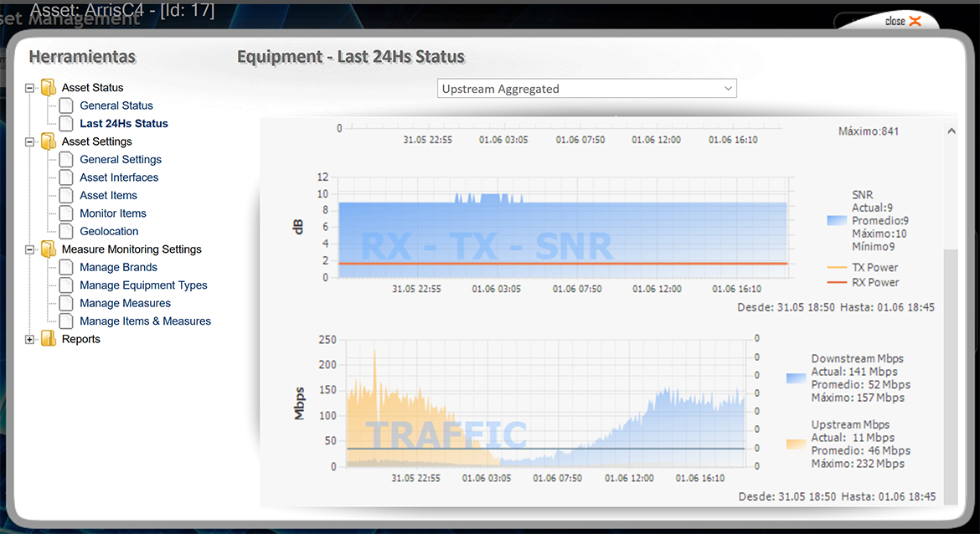Screen dimensions: 980x534
Task: Click the page icon beside General Status
Action: click(x=66, y=105)
